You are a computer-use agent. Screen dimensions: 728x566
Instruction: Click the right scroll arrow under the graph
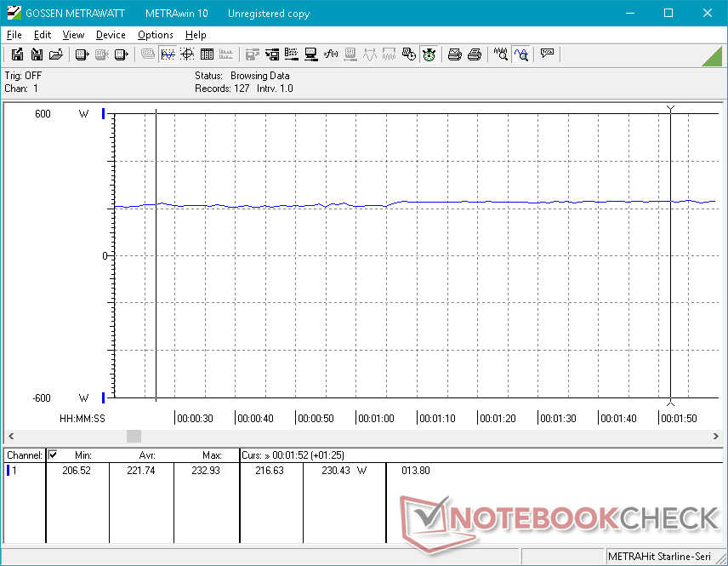click(x=715, y=436)
